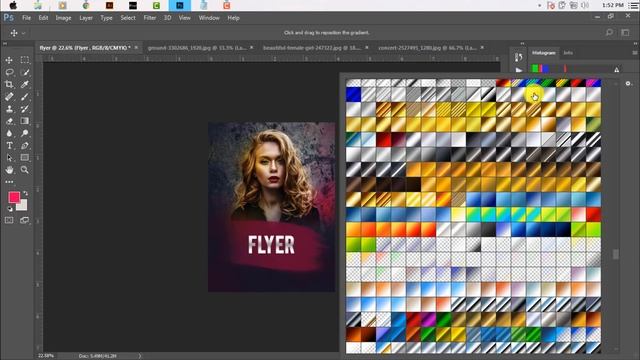Image resolution: width=640 pixels, height=360 pixels.
Task: Select the Clone Stamp tool
Action: click(x=9, y=109)
